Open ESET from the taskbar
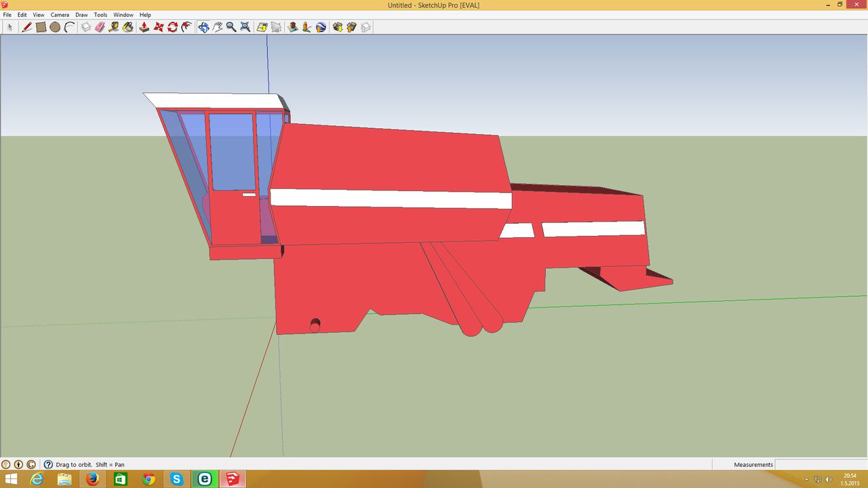The height and width of the screenshot is (488, 868). 205,479
